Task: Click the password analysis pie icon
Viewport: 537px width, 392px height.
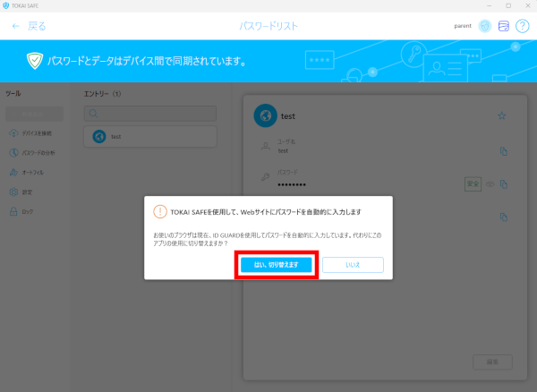Action: [x=13, y=153]
